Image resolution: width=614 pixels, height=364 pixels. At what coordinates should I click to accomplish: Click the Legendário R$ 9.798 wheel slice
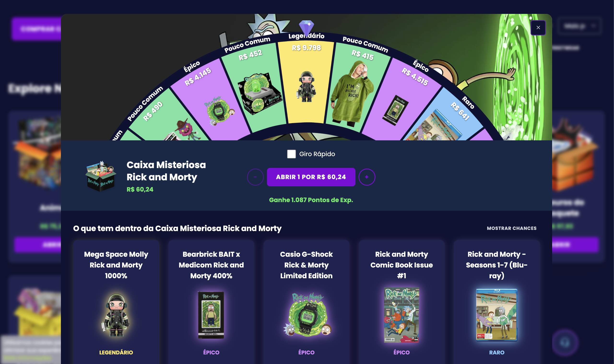click(x=306, y=81)
